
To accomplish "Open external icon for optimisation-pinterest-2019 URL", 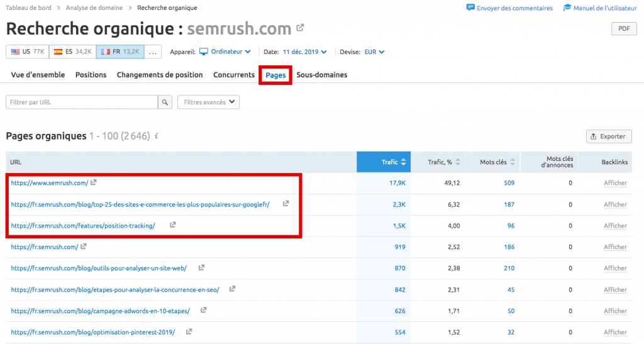I will click(x=189, y=331).
